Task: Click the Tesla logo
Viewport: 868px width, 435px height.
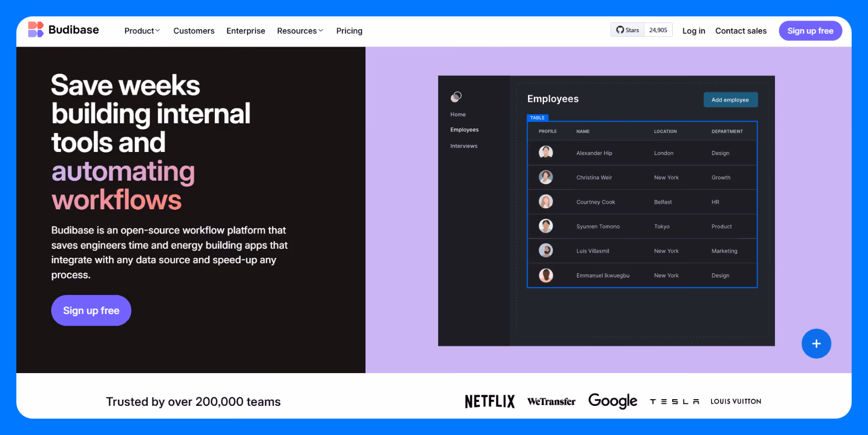Action: 674,402
